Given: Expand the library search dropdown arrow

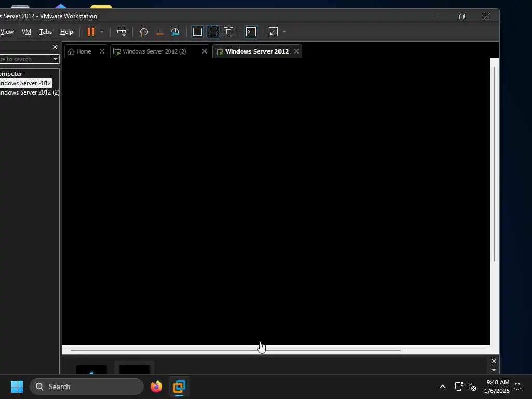Looking at the screenshot, I should 55,59.
